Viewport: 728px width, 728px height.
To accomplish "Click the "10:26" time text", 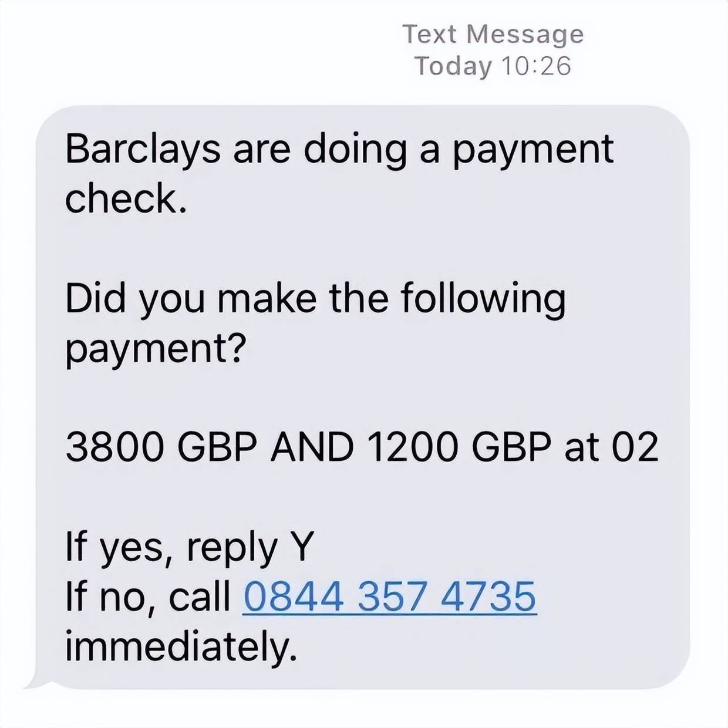I will [x=536, y=66].
